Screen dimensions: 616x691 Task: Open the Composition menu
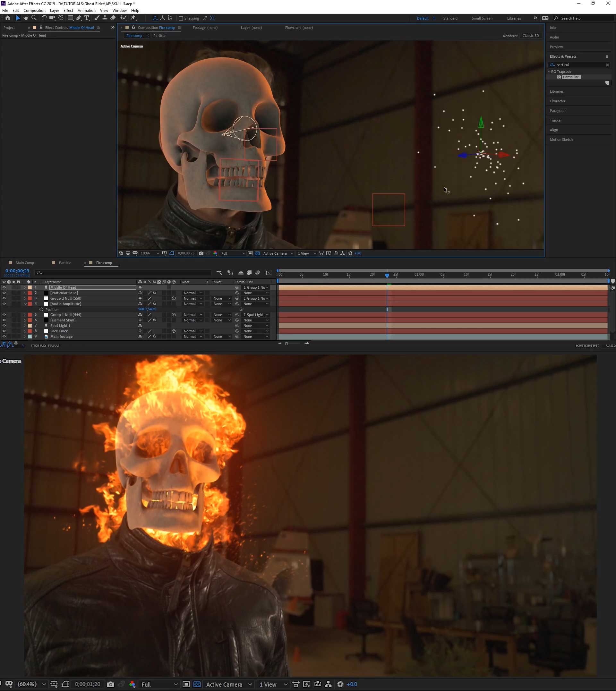point(34,11)
